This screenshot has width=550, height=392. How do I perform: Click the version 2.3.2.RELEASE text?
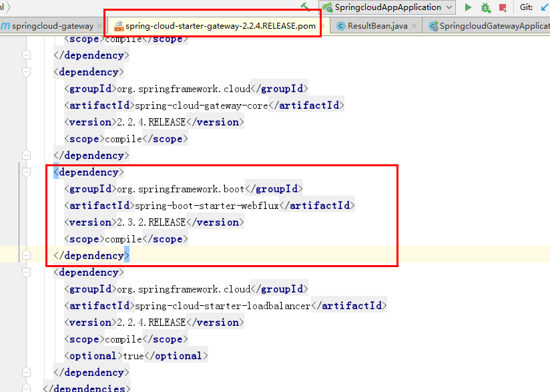151,222
